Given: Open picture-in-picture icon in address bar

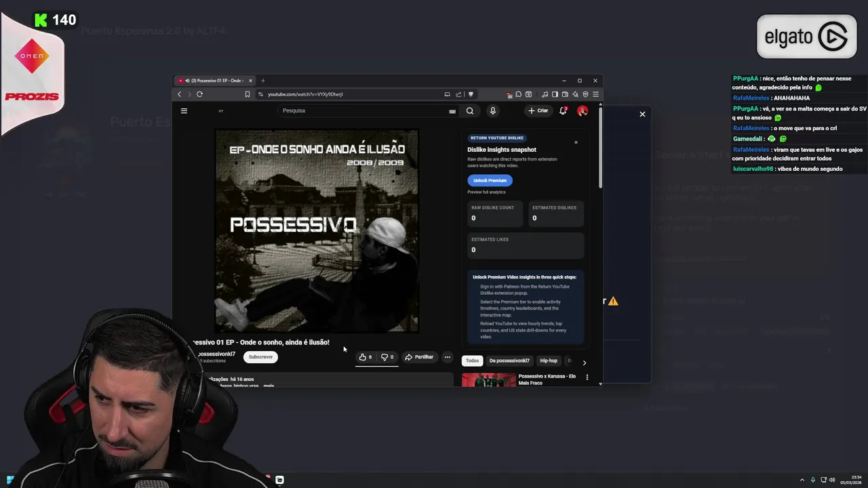Looking at the screenshot, I should click(447, 94).
